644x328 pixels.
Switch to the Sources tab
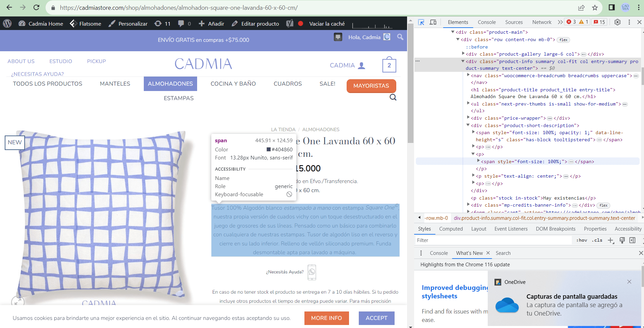coord(514,22)
